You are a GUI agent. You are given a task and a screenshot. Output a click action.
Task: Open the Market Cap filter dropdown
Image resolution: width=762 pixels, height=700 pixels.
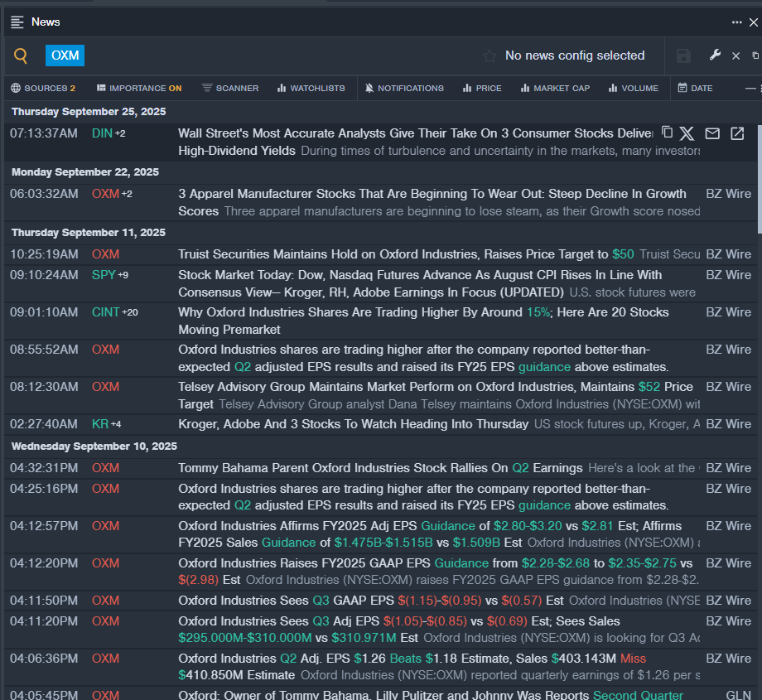(x=555, y=88)
